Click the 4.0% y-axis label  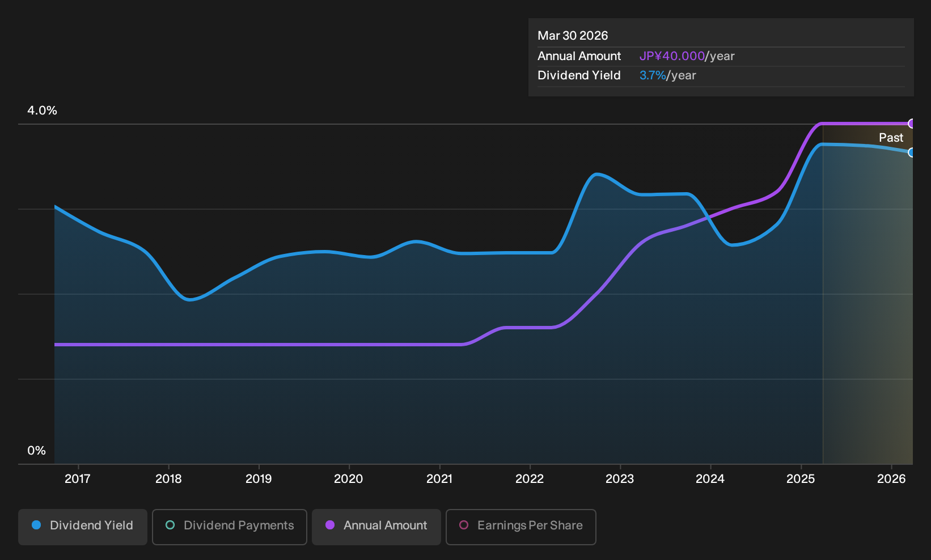43,111
